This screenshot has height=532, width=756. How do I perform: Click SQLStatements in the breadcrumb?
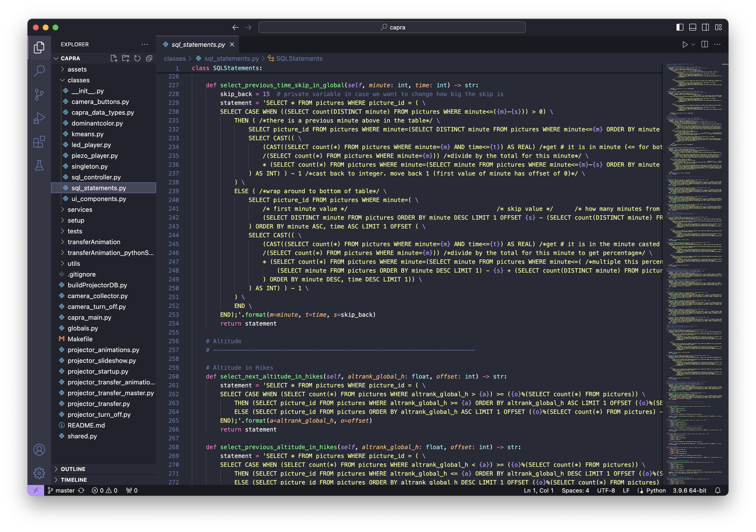coord(299,59)
